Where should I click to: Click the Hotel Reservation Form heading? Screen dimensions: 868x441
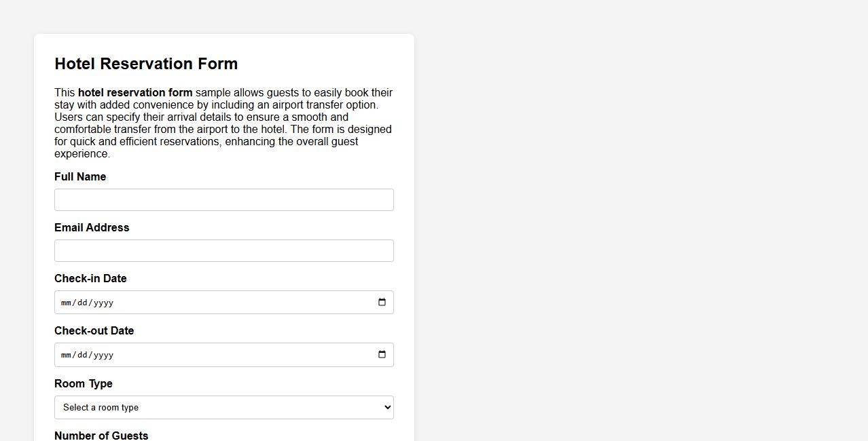[x=146, y=63]
